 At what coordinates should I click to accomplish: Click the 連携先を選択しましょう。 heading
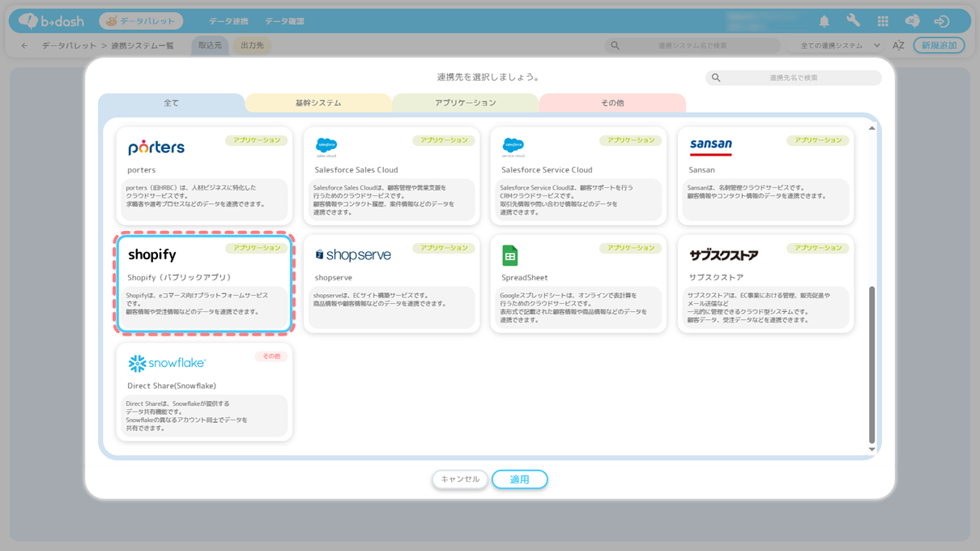click(488, 78)
